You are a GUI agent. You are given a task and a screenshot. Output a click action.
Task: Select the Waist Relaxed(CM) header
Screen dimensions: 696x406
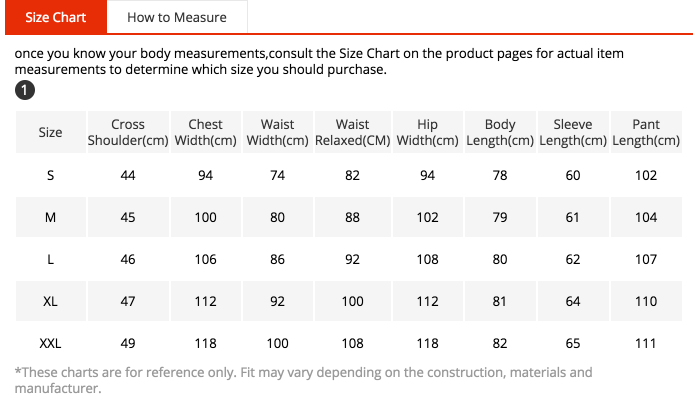[352, 133]
